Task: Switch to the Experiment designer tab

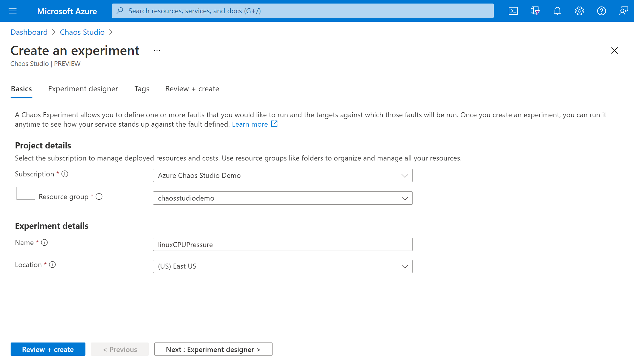Action: [83, 89]
